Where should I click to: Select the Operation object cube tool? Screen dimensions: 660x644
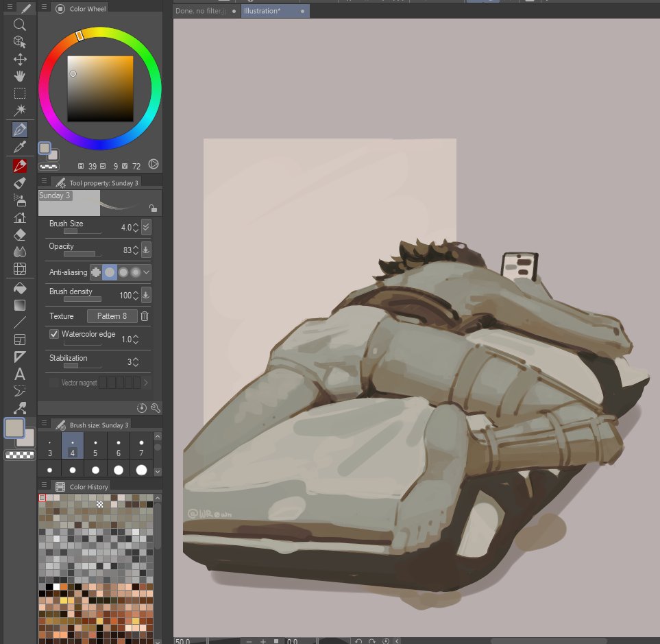[x=20, y=42]
